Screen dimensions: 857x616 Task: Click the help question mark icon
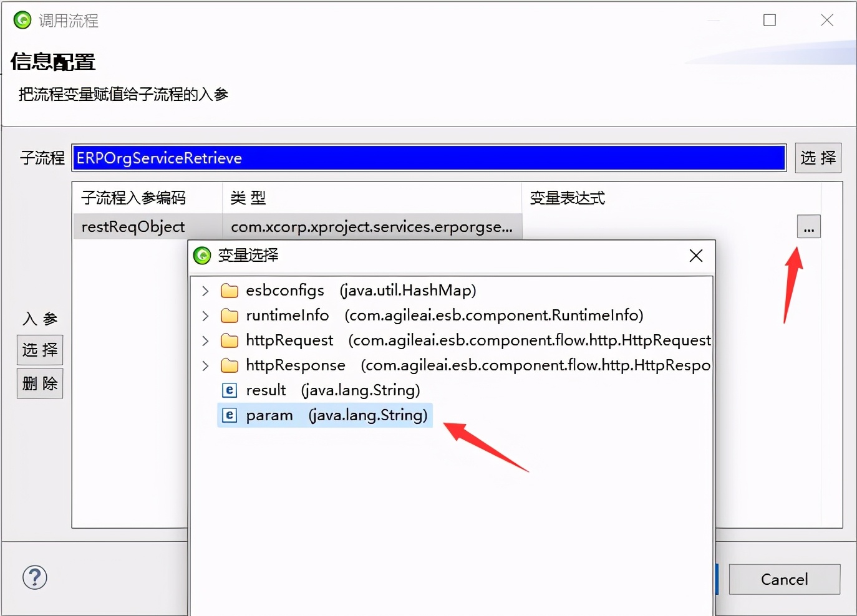(34, 578)
